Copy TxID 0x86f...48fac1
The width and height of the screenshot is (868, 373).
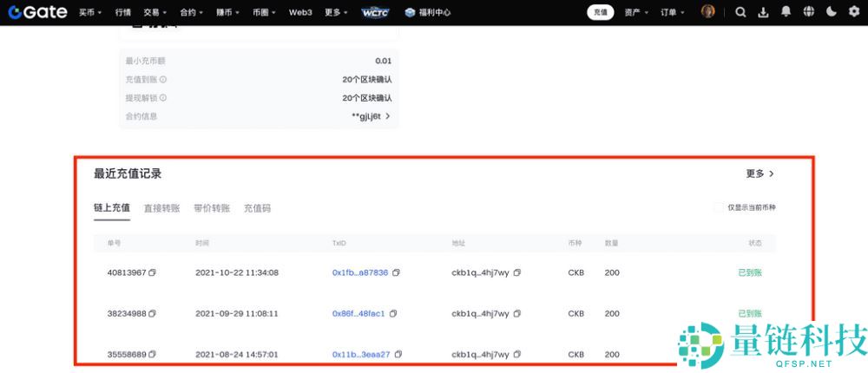(x=393, y=313)
